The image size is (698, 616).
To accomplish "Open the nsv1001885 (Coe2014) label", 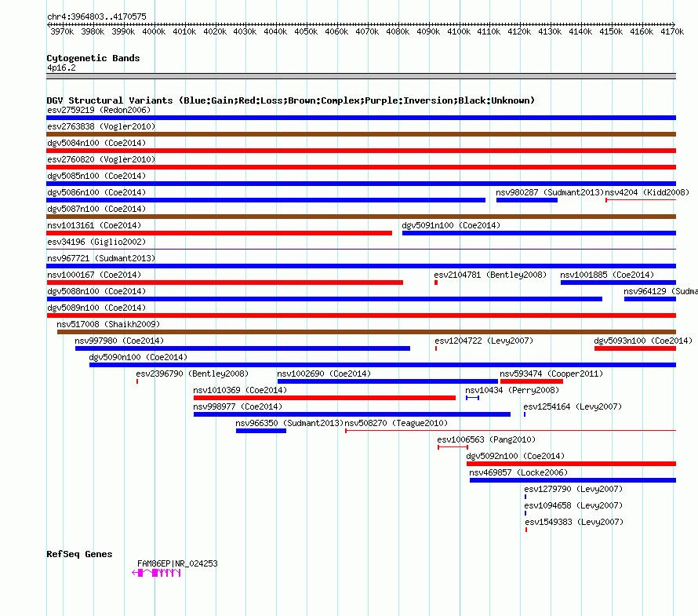I will pyautogui.click(x=607, y=275).
